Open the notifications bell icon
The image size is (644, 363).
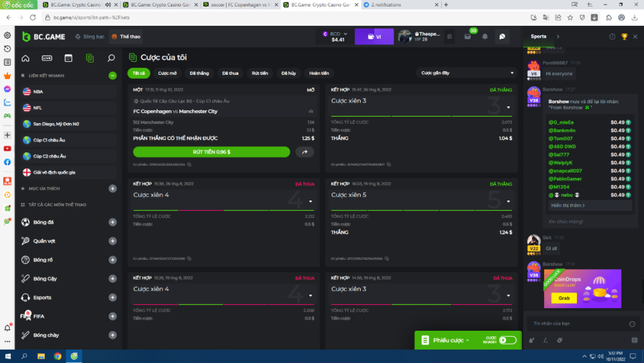(485, 37)
